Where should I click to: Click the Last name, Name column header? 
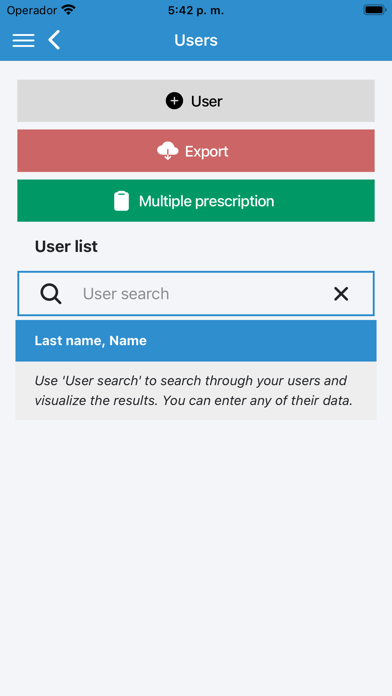click(x=196, y=341)
